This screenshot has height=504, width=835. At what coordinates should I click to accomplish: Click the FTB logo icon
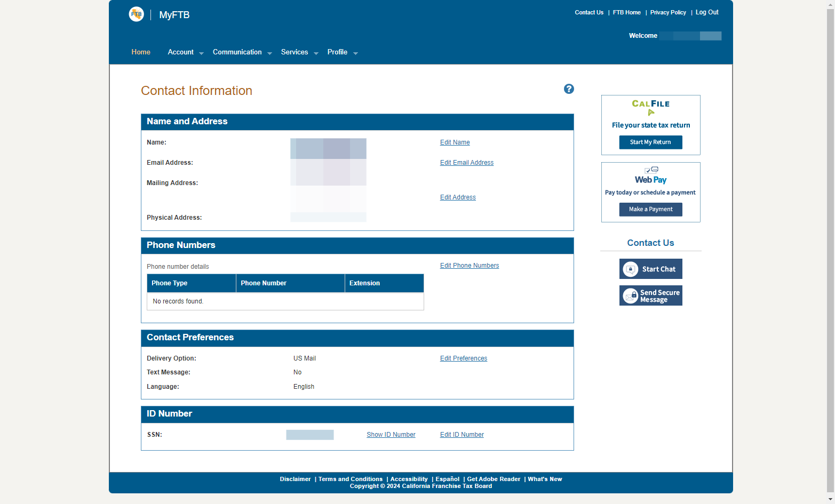pos(137,14)
